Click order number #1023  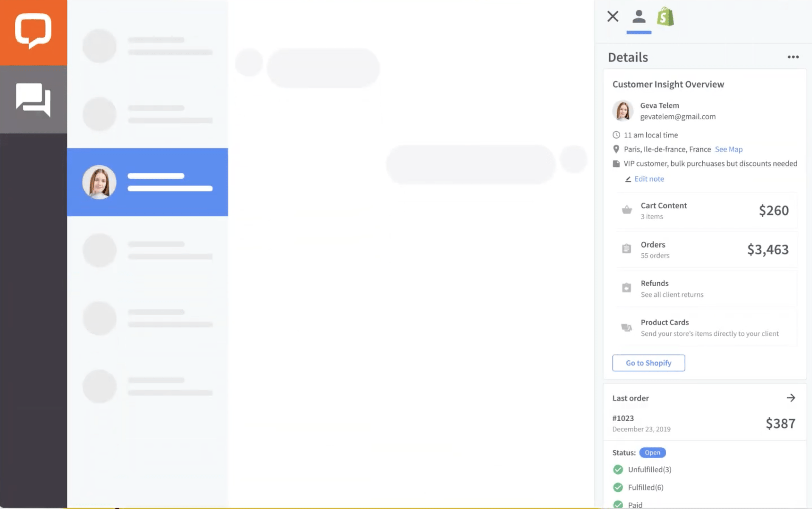pyautogui.click(x=623, y=418)
